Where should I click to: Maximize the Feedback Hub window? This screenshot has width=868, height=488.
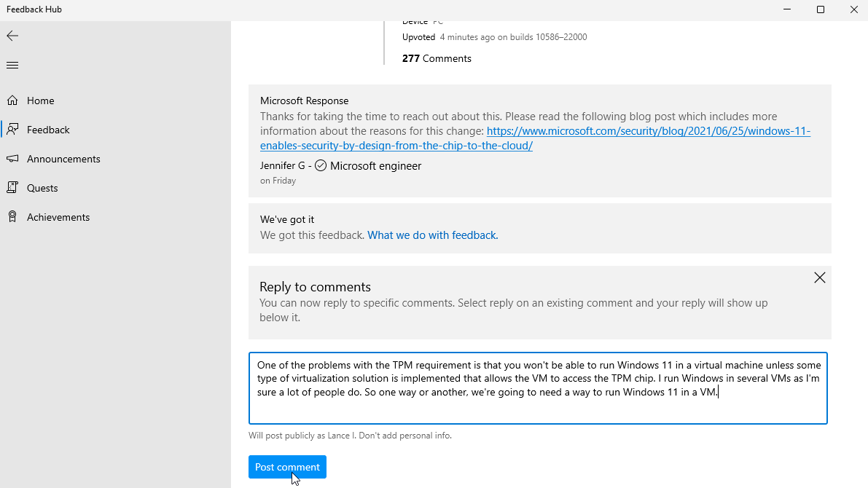pos(821,9)
